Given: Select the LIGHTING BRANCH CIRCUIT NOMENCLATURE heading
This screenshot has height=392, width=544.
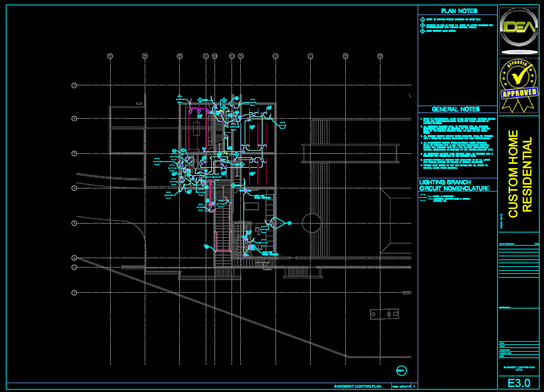Looking at the screenshot, I should (454, 185).
